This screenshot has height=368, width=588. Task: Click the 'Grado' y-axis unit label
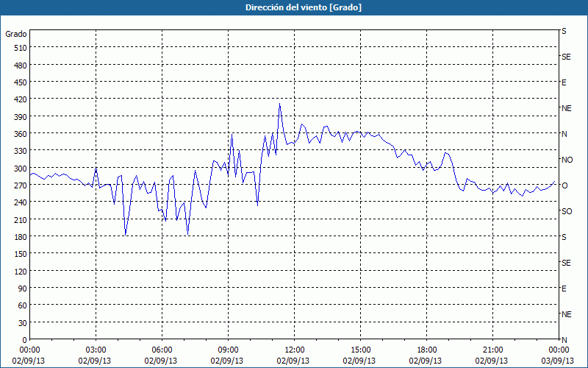[x=16, y=34]
